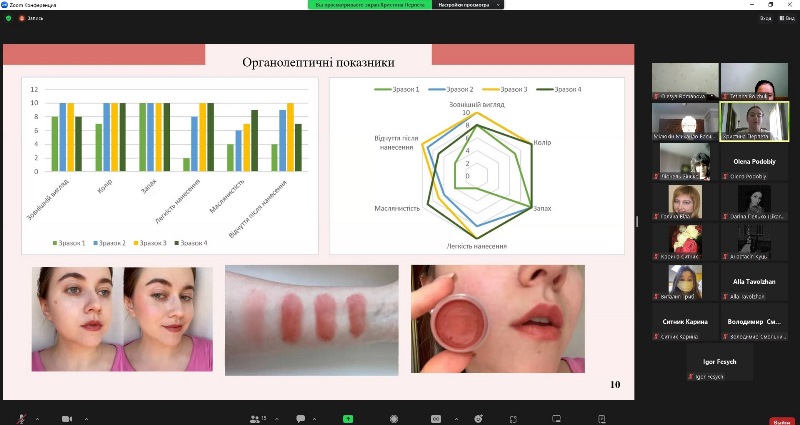The width and height of the screenshot is (800, 425).
Task: Select the highlighted active speaker video tile
Action: 754,121
